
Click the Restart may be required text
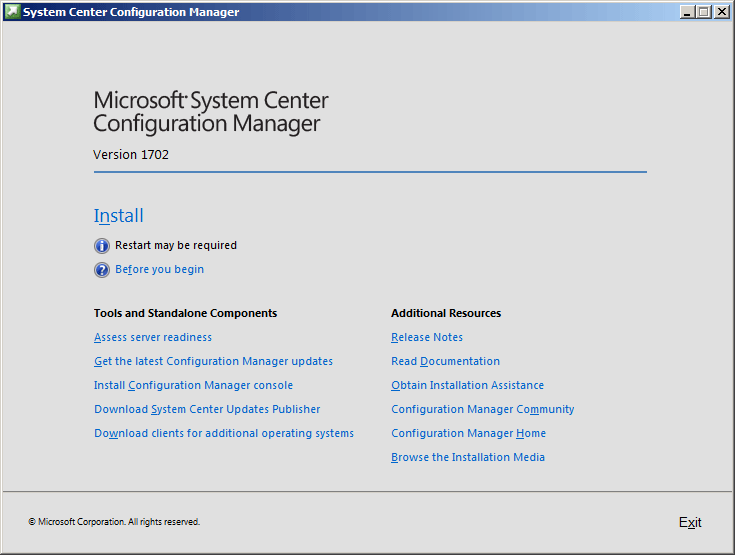[176, 245]
